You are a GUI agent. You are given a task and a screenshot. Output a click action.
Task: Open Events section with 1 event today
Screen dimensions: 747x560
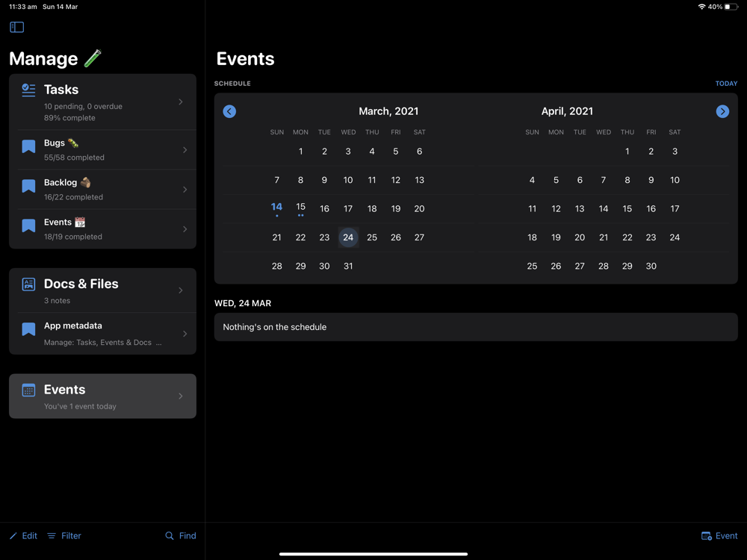(102, 396)
